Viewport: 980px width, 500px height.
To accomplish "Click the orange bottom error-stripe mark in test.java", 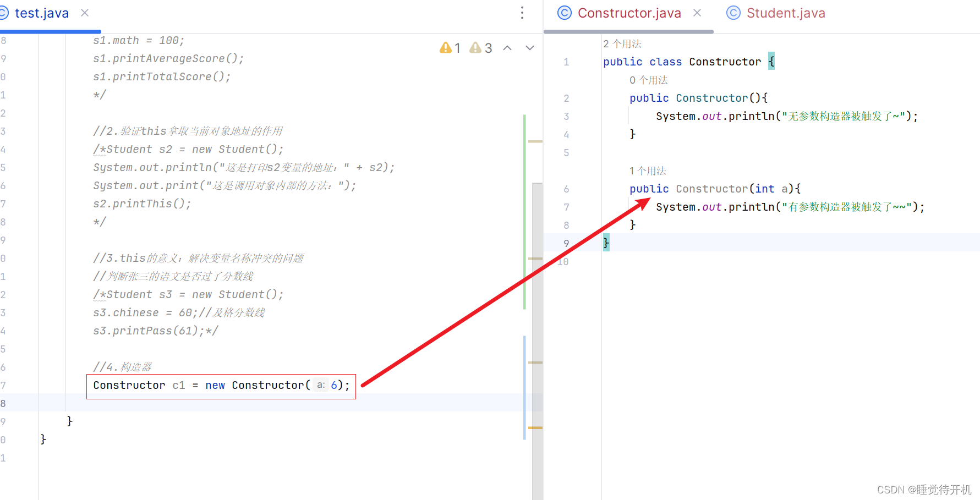I will pos(535,427).
